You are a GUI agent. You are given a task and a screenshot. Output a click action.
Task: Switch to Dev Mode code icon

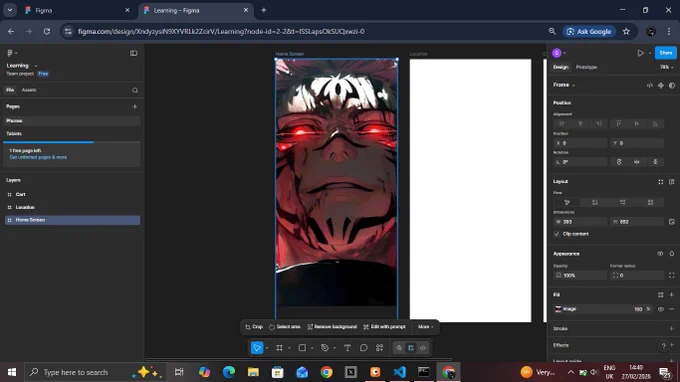pos(423,348)
